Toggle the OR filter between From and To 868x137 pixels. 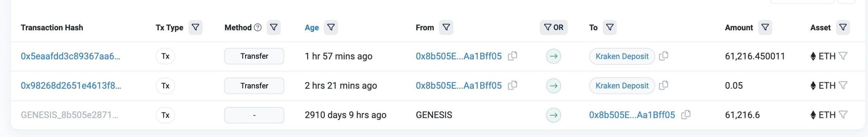(x=553, y=28)
